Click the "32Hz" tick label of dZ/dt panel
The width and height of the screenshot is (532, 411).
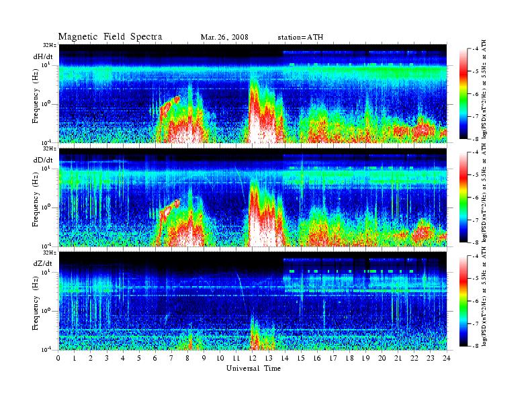tap(50, 253)
